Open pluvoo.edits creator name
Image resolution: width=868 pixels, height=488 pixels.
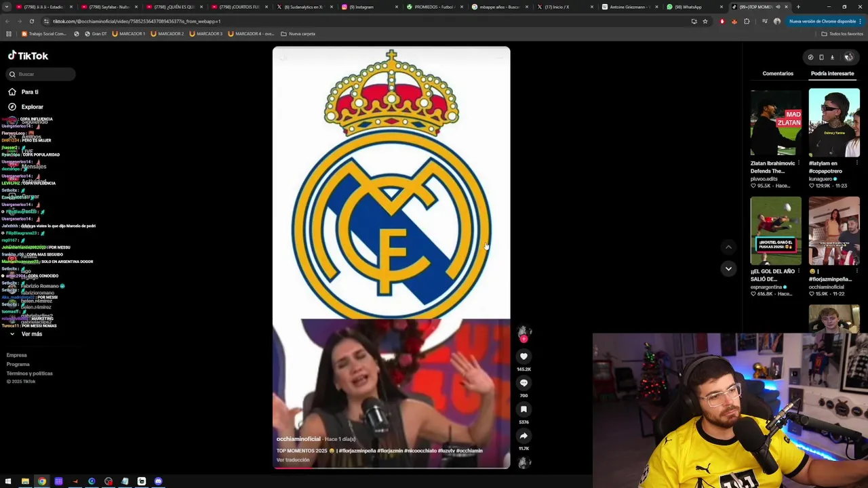click(x=764, y=179)
